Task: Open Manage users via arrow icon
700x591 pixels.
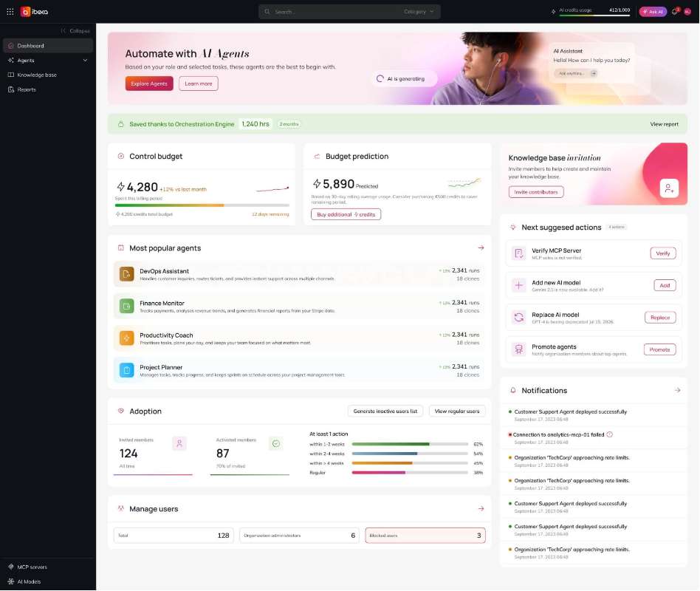Action: (481, 508)
